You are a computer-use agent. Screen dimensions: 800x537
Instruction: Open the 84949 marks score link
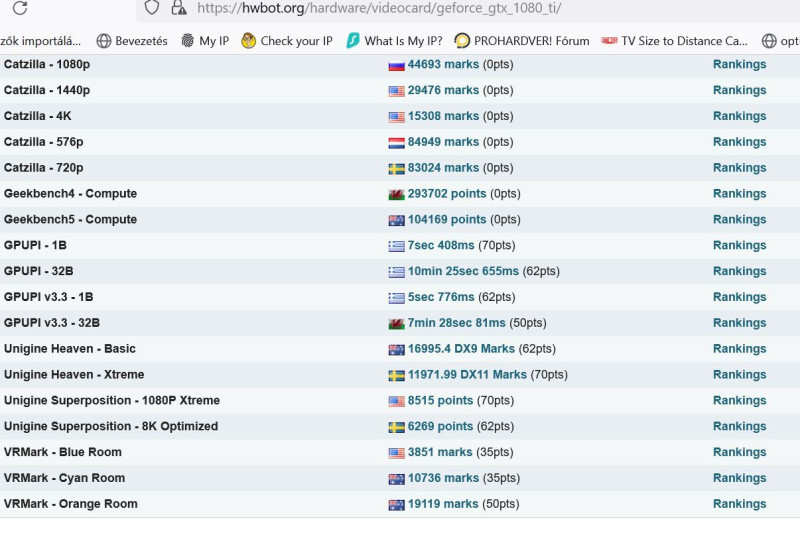[443, 142]
